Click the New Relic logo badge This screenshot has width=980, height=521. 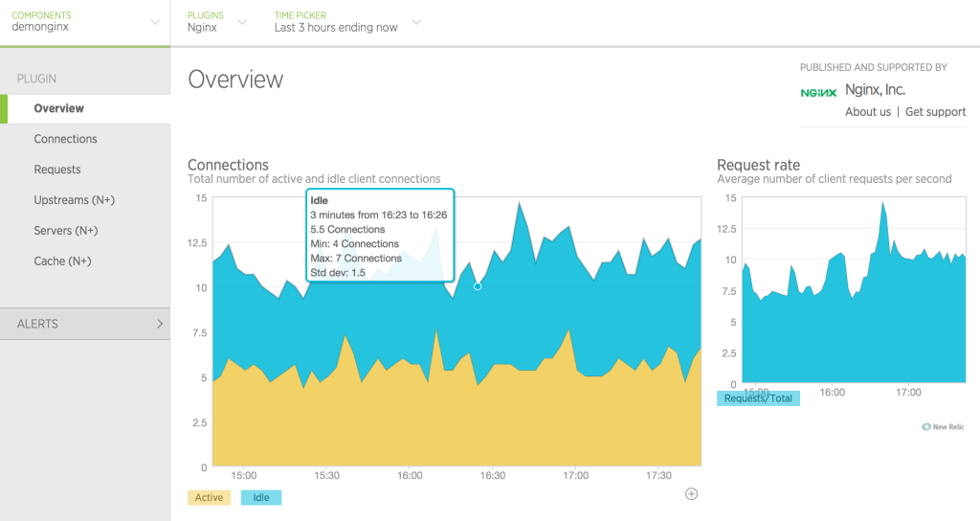point(943,426)
